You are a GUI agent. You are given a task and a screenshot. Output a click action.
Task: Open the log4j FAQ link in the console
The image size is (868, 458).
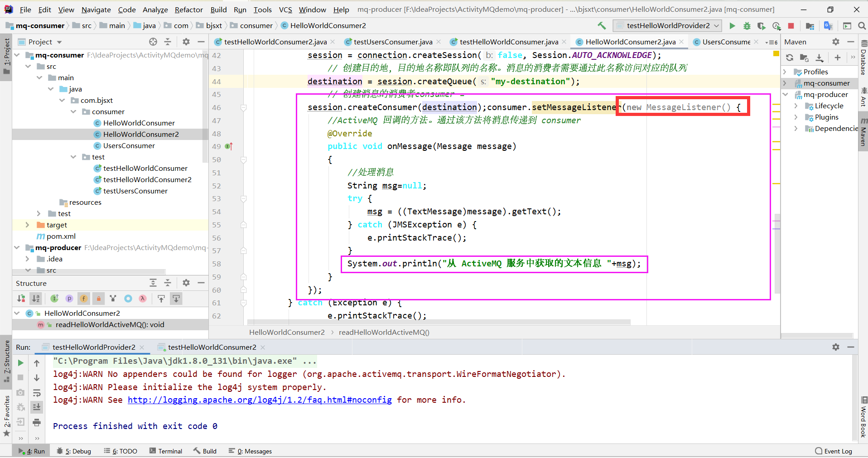click(260, 400)
